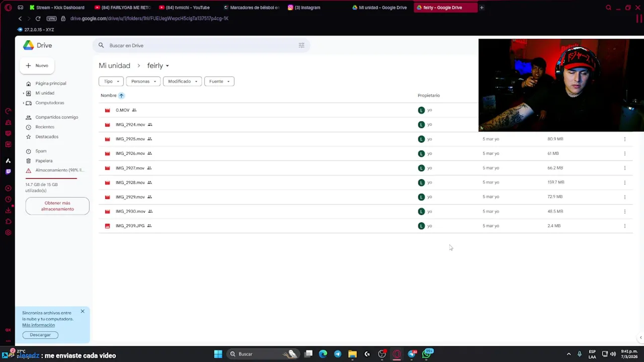This screenshot has width=644, height=362.
Task: Expand the Mi unidad tree item
Action: [23, 93]
